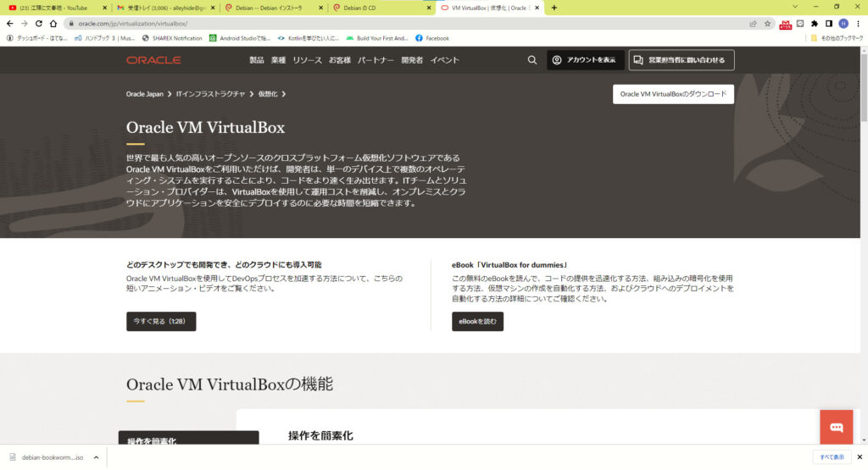868x470 pixels.
Task: Click 今すぐ見る (1:28) button
Action: (161, 321)
